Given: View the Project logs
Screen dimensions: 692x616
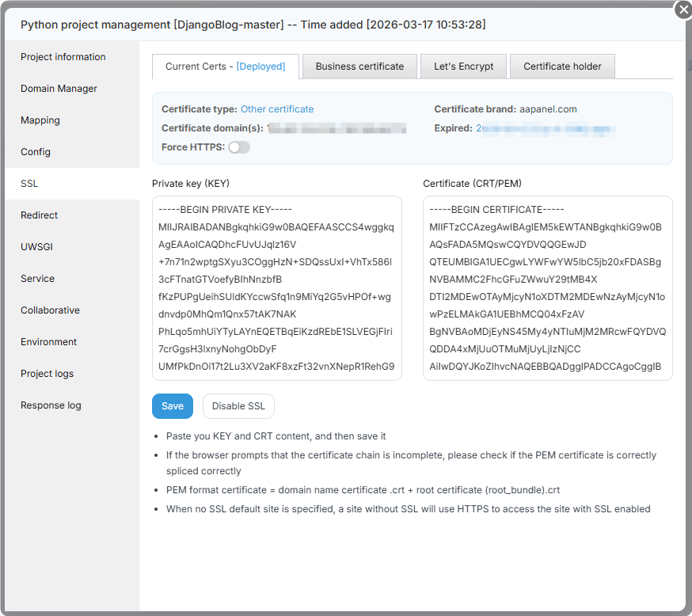Looking at the screenshot, I should (48, 374).
